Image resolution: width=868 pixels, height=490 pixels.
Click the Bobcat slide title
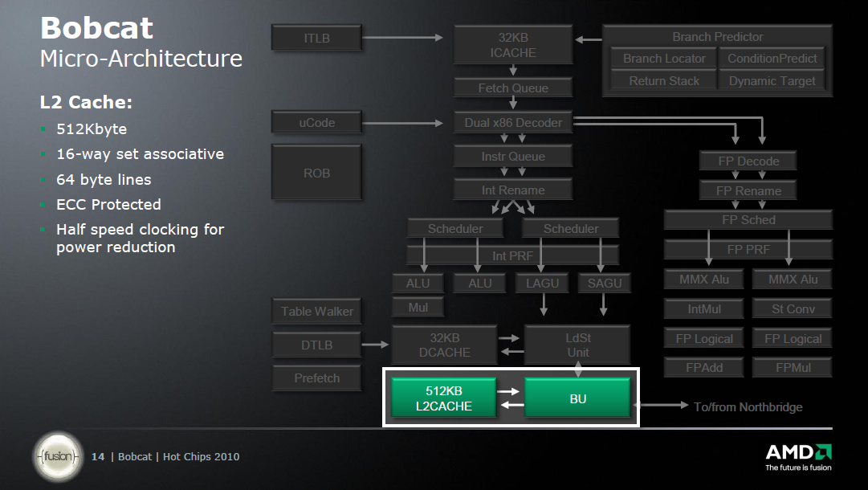point(96,29)
